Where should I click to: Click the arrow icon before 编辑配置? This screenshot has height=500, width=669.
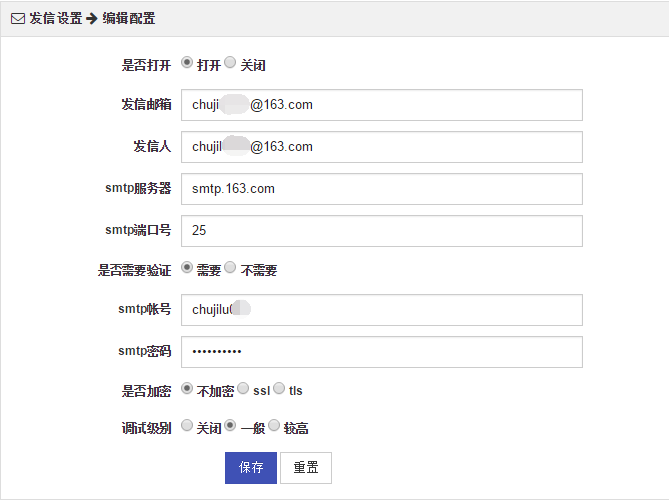click(x=92, y=19)
